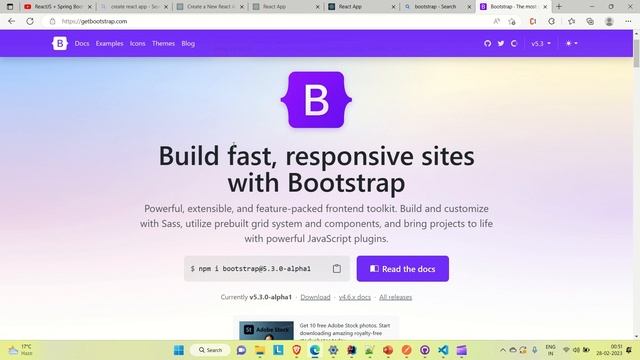640x360 pixels.
Task: Open the v5.3 version dropdown
Action: 541,43
